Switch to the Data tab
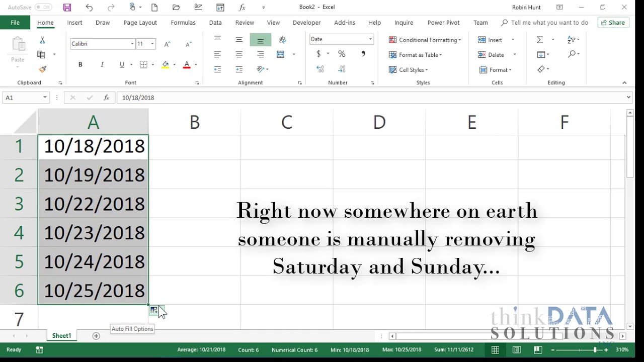The height and width of the screenshot is (362, 644). point(215,23)
